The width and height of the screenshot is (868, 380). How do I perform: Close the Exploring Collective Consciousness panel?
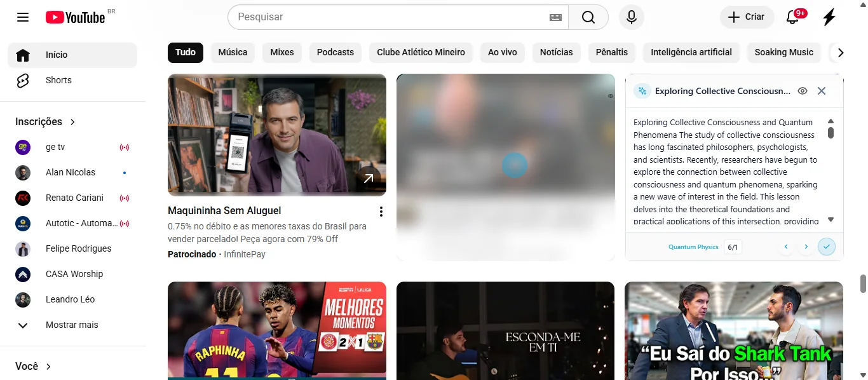point(822,91)
